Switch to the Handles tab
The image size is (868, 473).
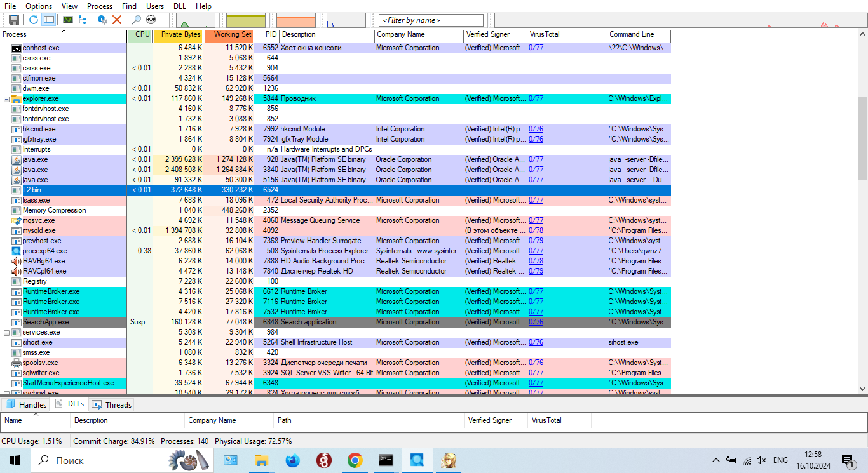[26, 404]
